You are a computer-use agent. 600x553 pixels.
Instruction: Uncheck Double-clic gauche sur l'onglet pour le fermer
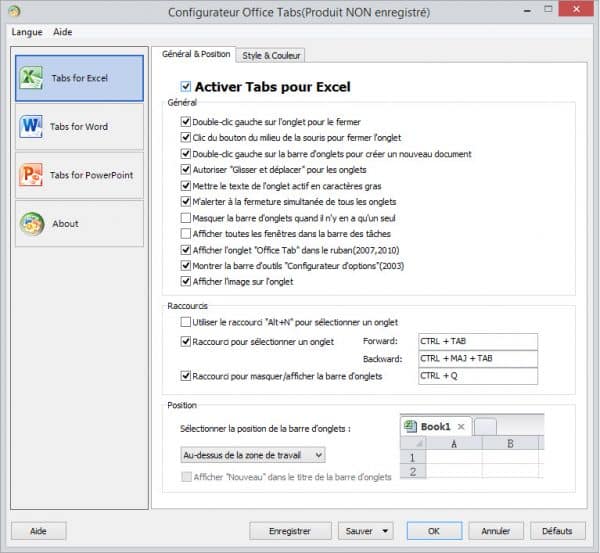point(186,122)
